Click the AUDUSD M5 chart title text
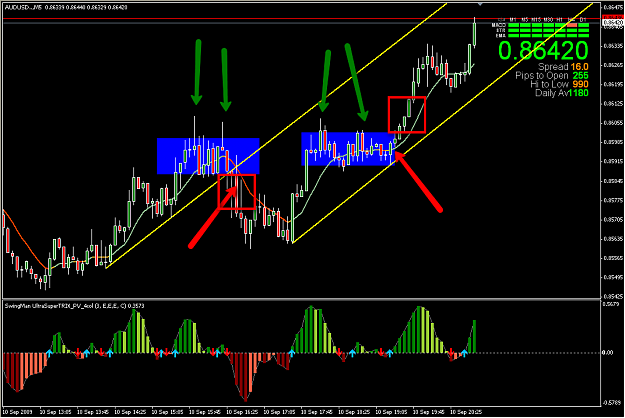This screenshot has width=625, height=418. (x=66, y=7)
